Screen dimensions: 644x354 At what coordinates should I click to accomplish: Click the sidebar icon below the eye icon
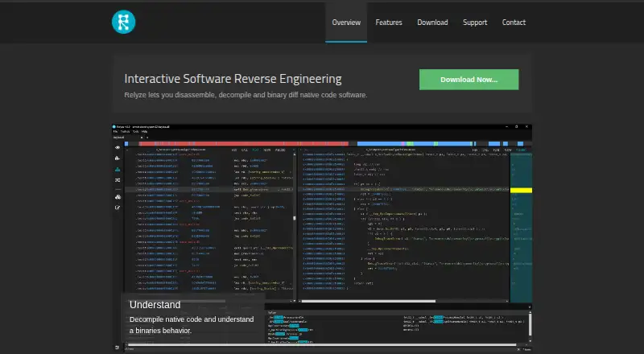pos(118,158)
